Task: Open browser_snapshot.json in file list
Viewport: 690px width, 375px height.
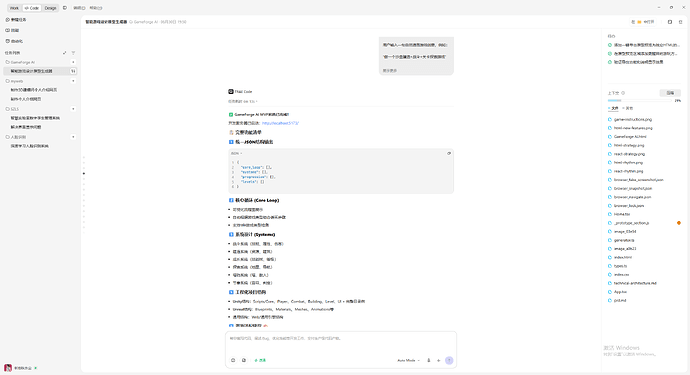Action: coord(633,188)
